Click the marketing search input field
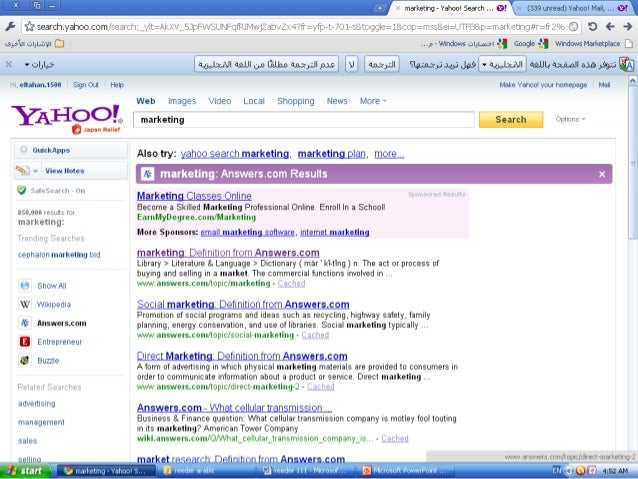The height and width of the screenshot is (479, 638). (x=304, y=120)
